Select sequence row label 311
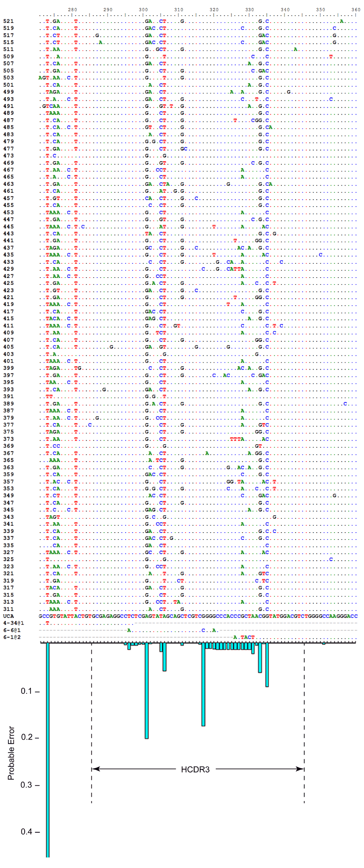 click(x=8, y=609)
